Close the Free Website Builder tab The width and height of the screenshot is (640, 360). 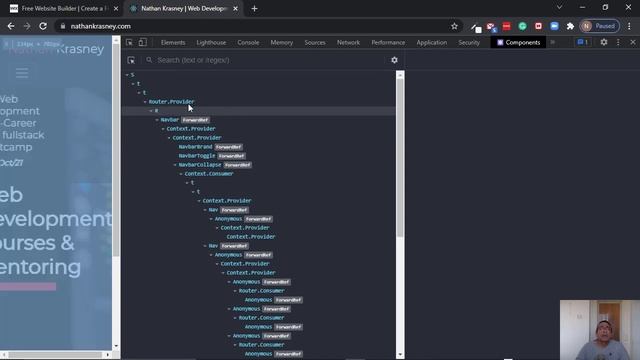coord(116,9)
